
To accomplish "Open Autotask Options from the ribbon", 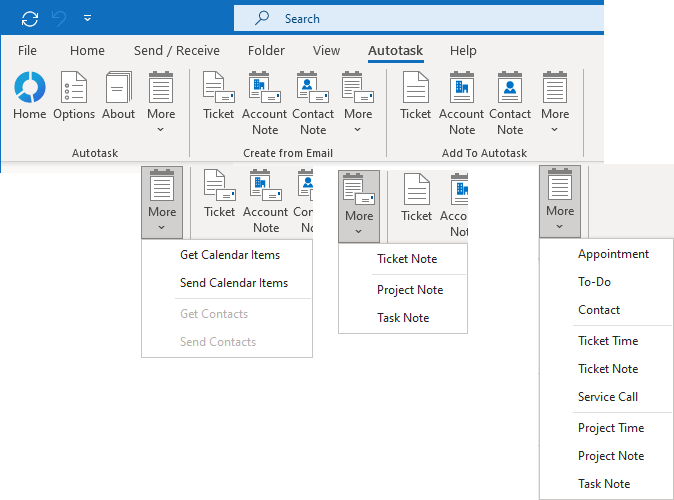I will click(x=74, y=97).
